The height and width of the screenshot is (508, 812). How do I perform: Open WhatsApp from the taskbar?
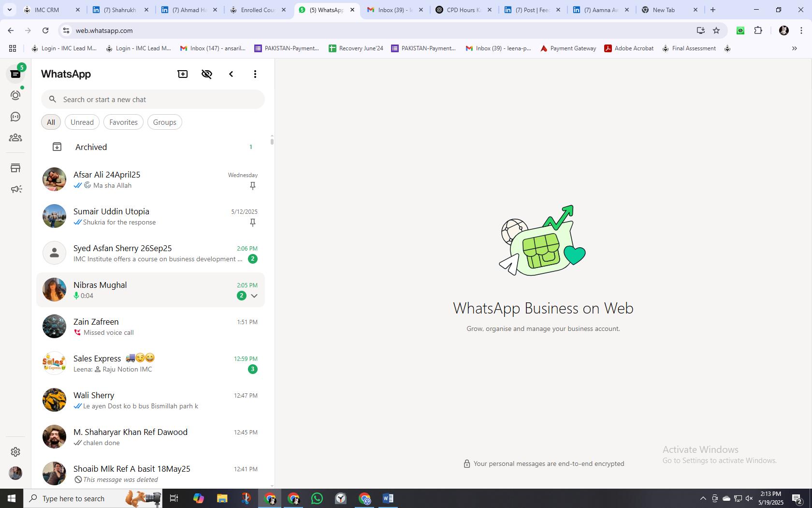click(317, 498)
